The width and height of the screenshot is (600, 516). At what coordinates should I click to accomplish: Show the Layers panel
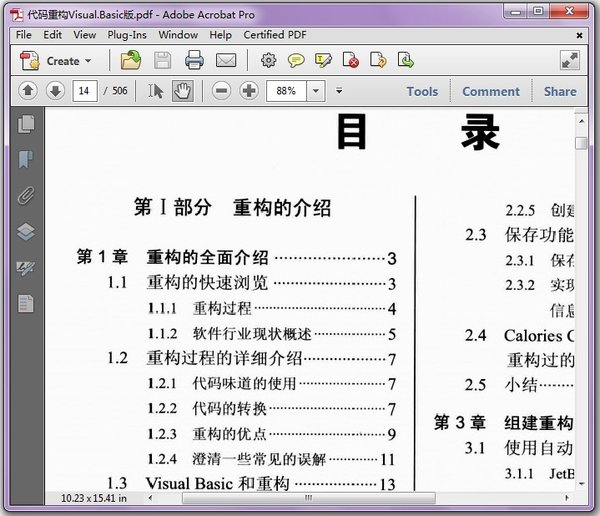[26, 232]
